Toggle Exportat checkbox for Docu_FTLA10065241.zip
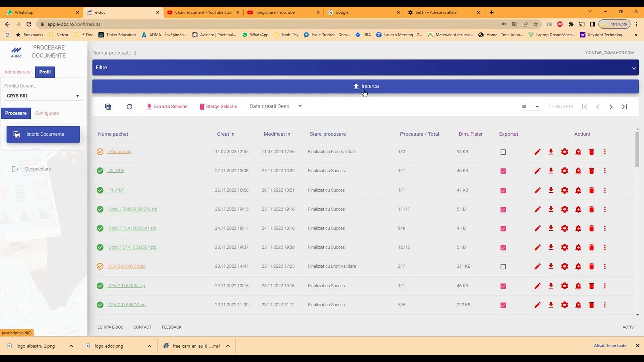The width and height of the screenshot is (644, 362). [x=503, y=229]
